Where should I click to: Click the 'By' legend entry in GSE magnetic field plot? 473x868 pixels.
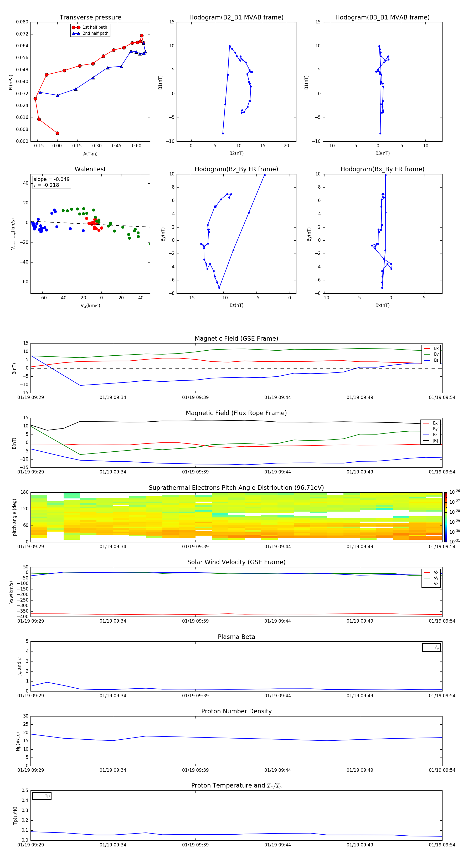[431, 354]
